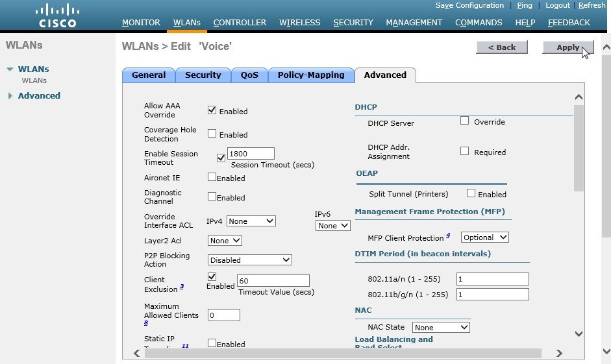Expand Advanced section in sidebar

[x=10, y=96]
